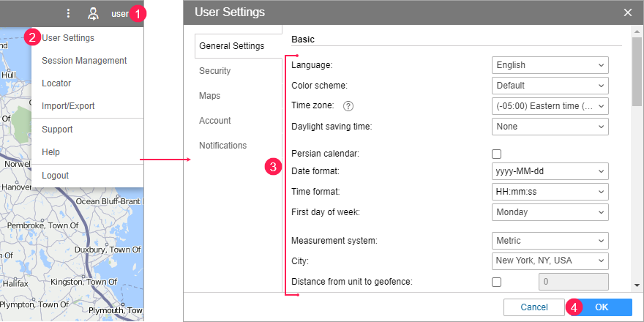Click the Cancel button

pos(534,307)
